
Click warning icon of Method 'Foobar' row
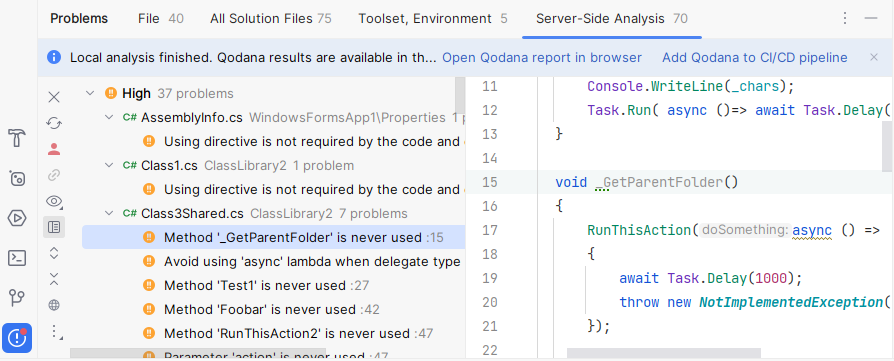[149, 309]
